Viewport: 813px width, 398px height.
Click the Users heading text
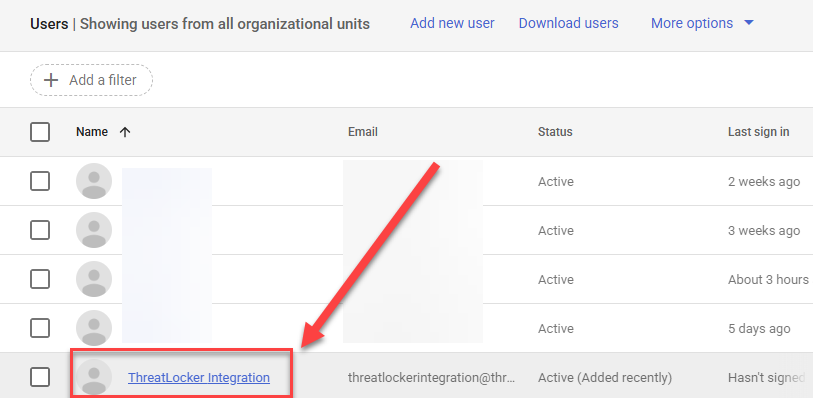(49, 24)
